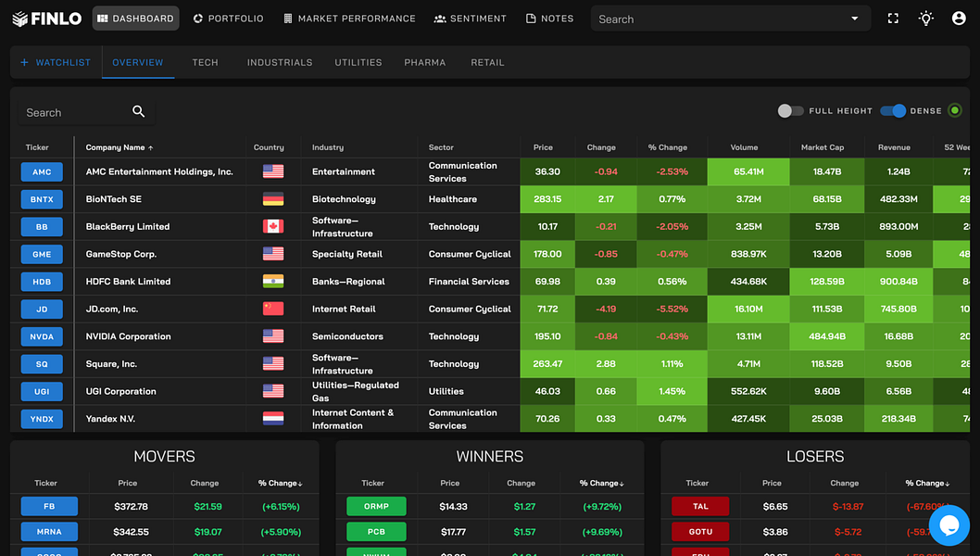The height and width of the screenshot is (556, 980).
Task: Open the JD ticker button
Action: [42, 309]
